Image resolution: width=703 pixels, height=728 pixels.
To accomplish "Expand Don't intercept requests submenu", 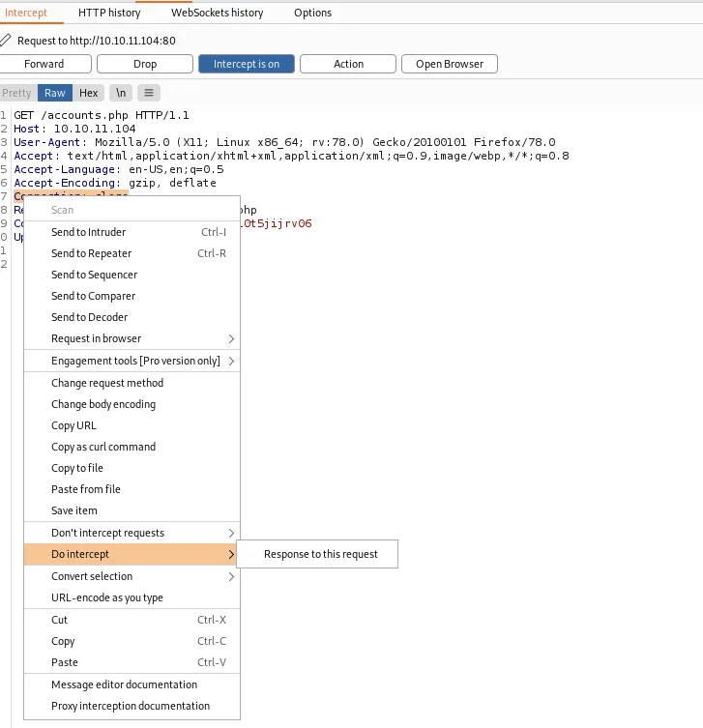I will [230, 533].
